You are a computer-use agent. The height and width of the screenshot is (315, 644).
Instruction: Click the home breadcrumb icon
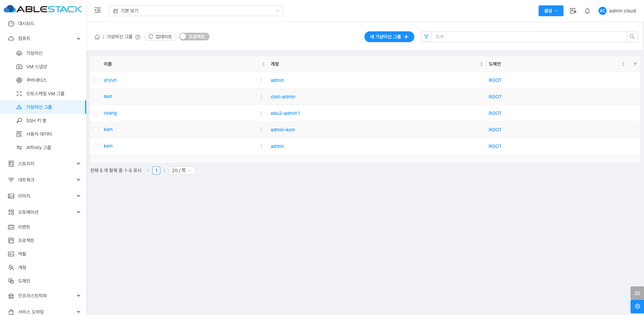pos(97,37)
